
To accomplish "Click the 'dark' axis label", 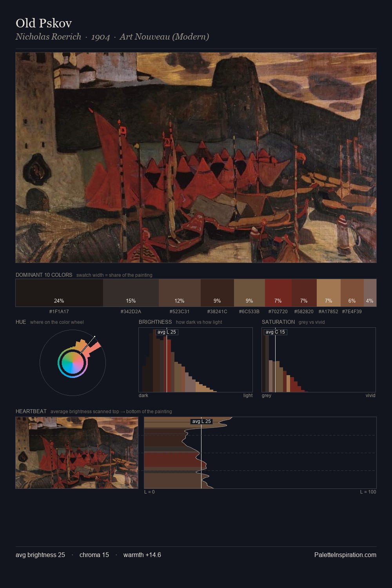I will [143, 396].
